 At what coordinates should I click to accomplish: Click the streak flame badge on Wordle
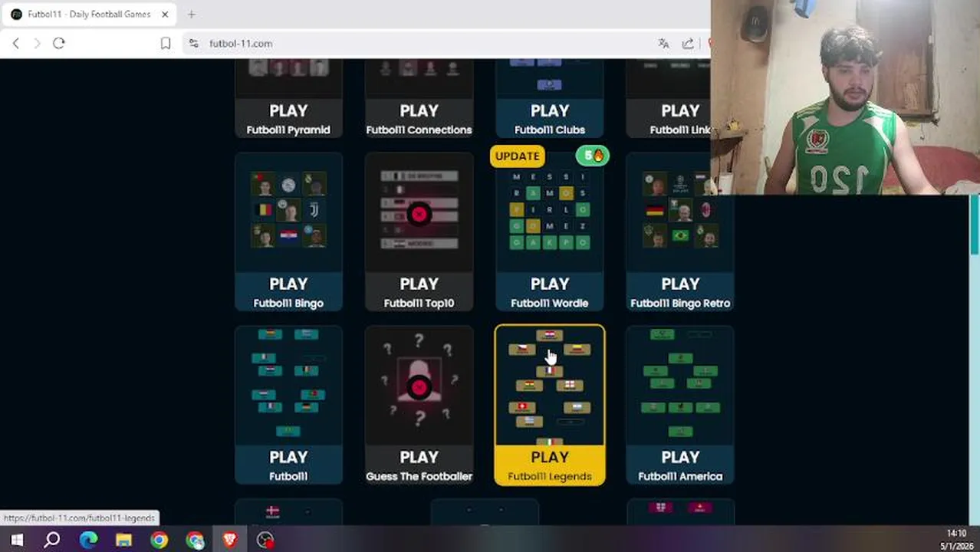[592, 156]
